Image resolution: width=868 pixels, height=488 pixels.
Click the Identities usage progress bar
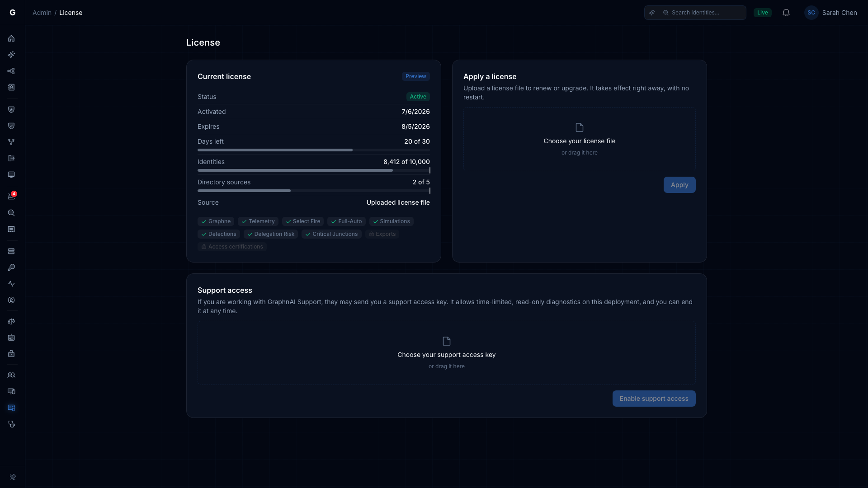point(314,170)
